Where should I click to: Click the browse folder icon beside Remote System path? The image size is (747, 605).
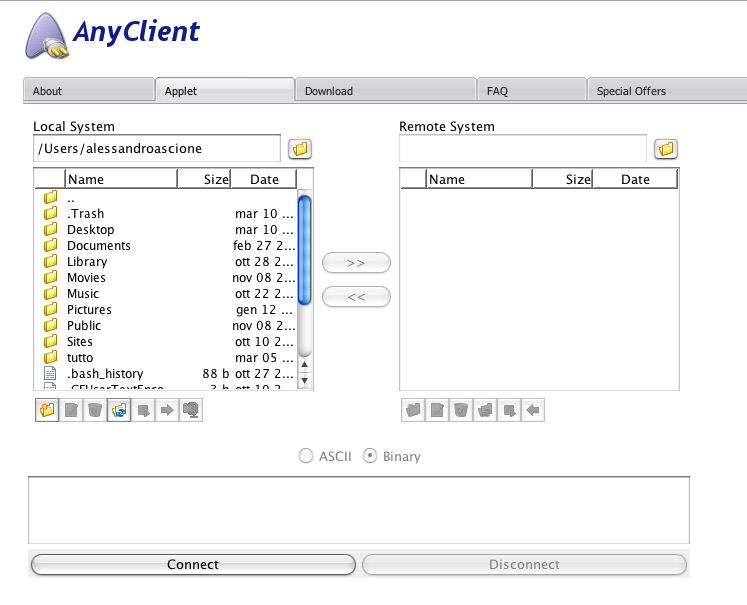click(x=666, y=149)
